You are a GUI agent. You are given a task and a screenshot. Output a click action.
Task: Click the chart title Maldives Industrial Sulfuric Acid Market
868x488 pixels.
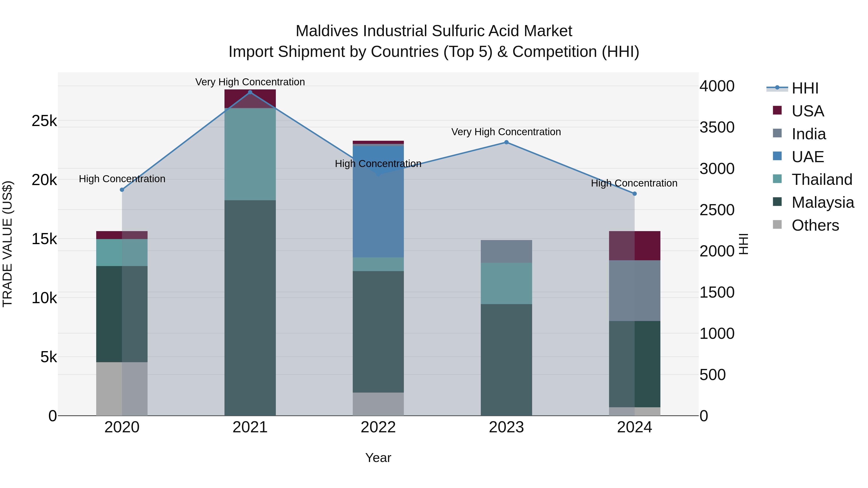pos(434,31)
